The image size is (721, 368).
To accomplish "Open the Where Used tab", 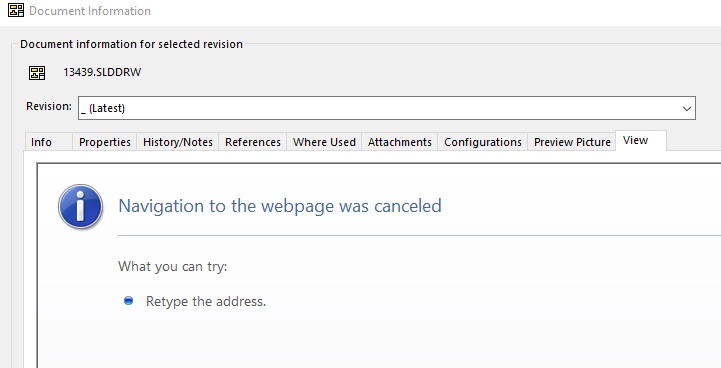I will tap(324, 142).
